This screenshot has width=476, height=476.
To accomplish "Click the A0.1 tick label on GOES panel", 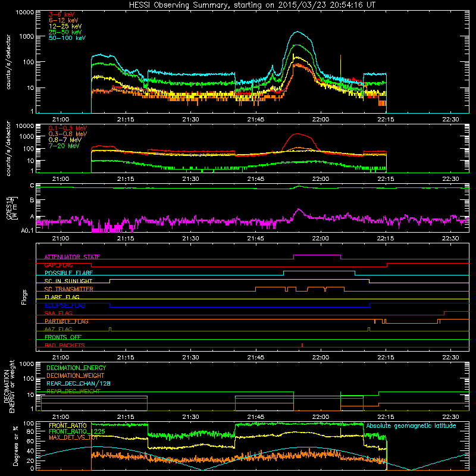I will point(27,231).
